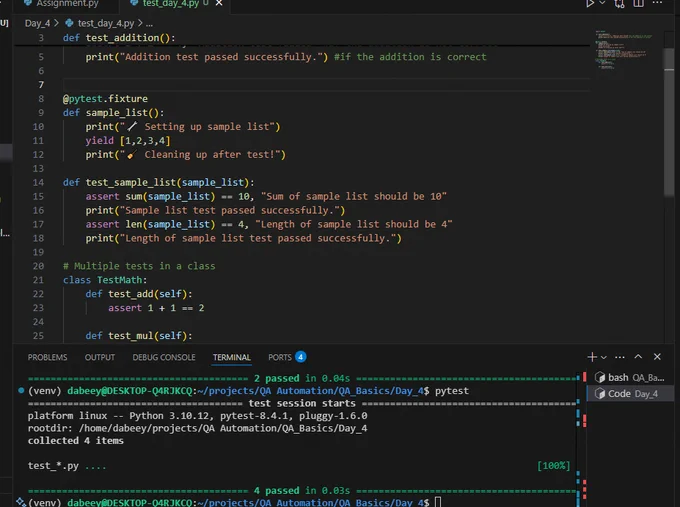This screenshot has height=507, width=680.
Task: Click the Day_4 breadcrumb folder
Action: pyautogui.click(x=37, y=23)
